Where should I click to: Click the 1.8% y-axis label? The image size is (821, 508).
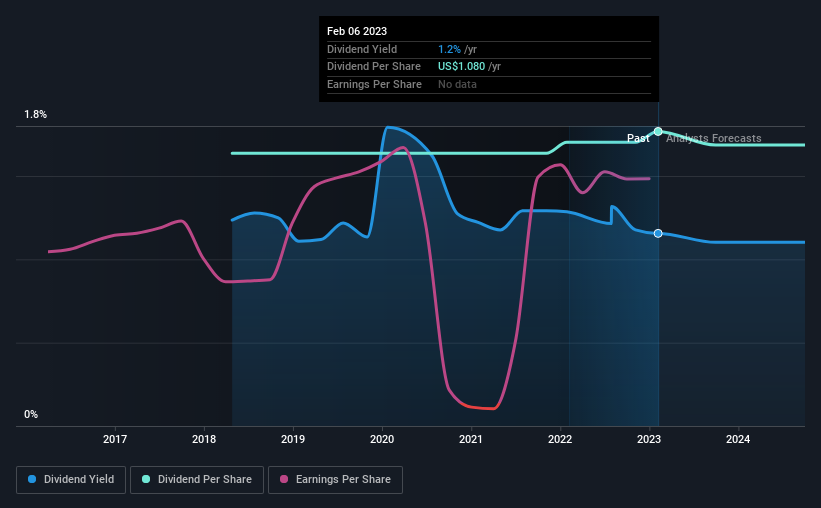(x=36, y=114)
